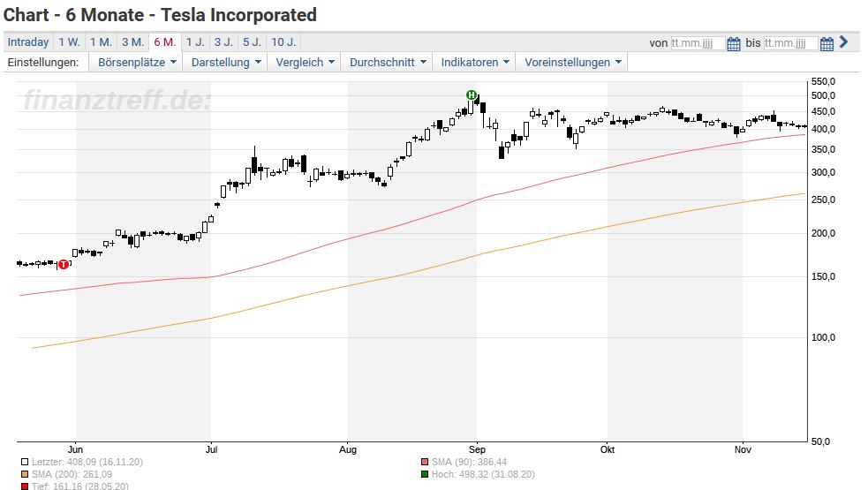
Task: Click the '150,0' y-axis price label
Action: pyautogui.click(x=823, y=277)
